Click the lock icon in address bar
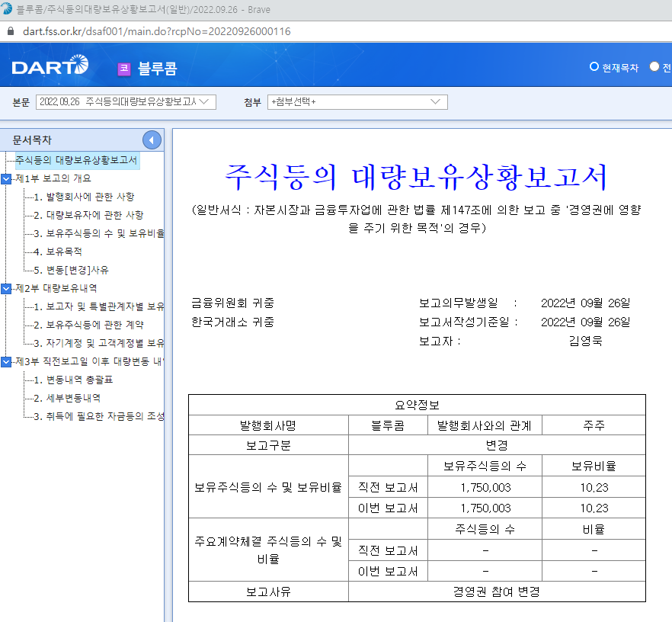Image resolution: width=672 pixels, height=622 pixels. pos(11,31)
